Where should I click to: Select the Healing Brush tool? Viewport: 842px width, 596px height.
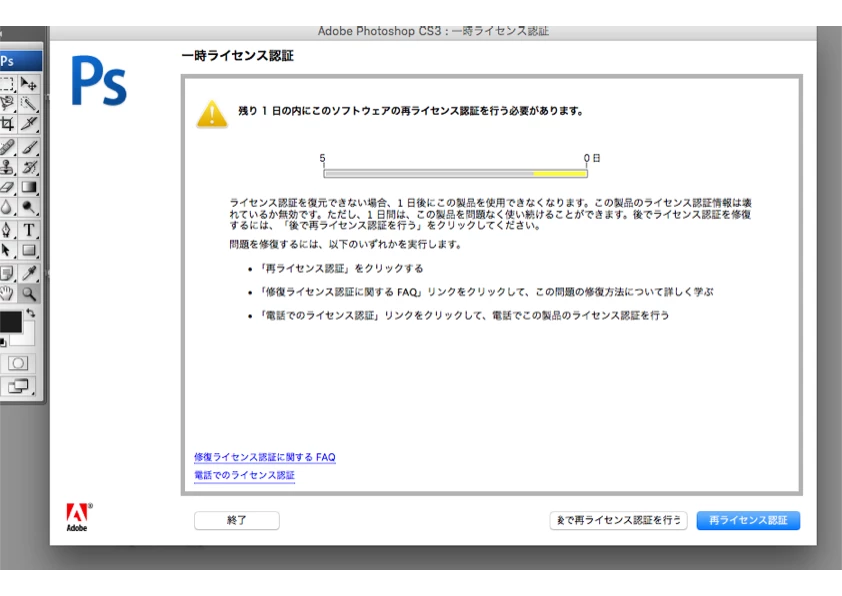point(7,147)
